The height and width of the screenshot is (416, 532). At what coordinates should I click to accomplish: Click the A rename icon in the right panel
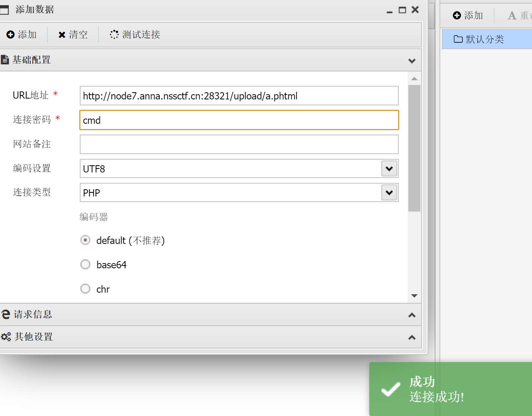512,16
